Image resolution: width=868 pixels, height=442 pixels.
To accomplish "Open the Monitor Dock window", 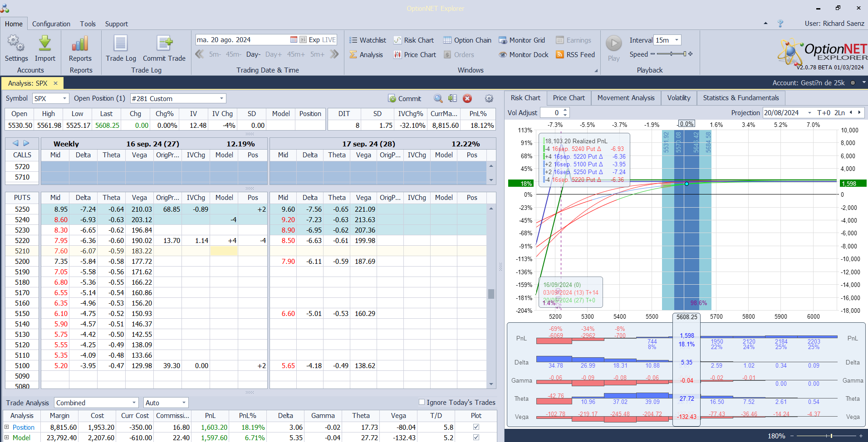I will (524, 55).
